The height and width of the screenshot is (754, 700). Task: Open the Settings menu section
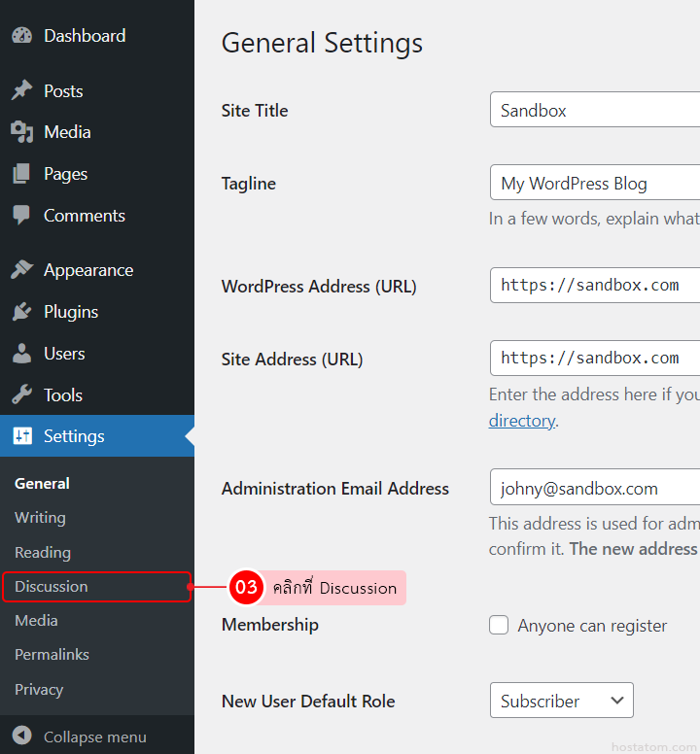click(x=74, y=436)
